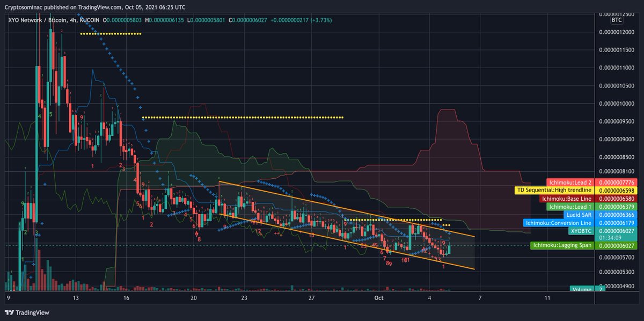Click the 0.0000005300 price axis tick

pos(618,271)
